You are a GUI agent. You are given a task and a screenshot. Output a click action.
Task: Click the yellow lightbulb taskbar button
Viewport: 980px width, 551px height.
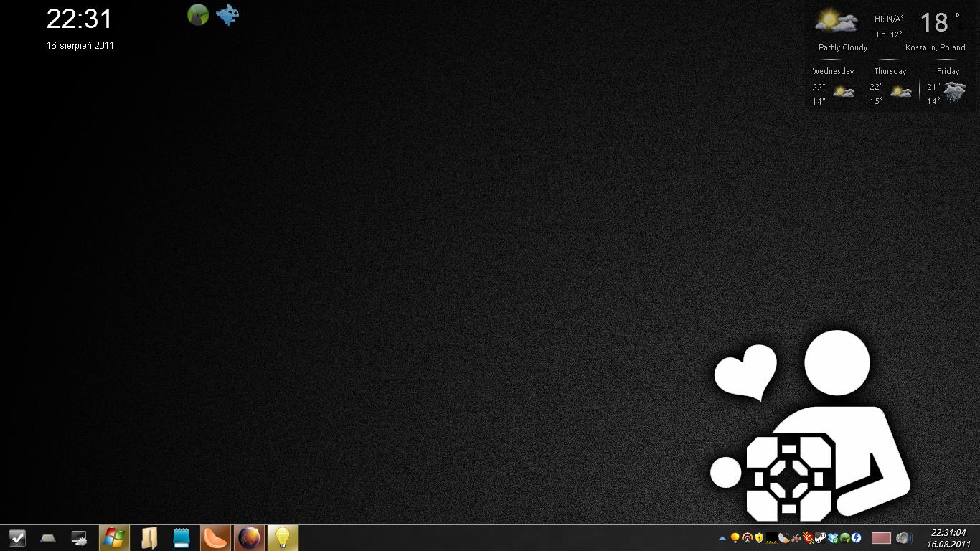283,538
